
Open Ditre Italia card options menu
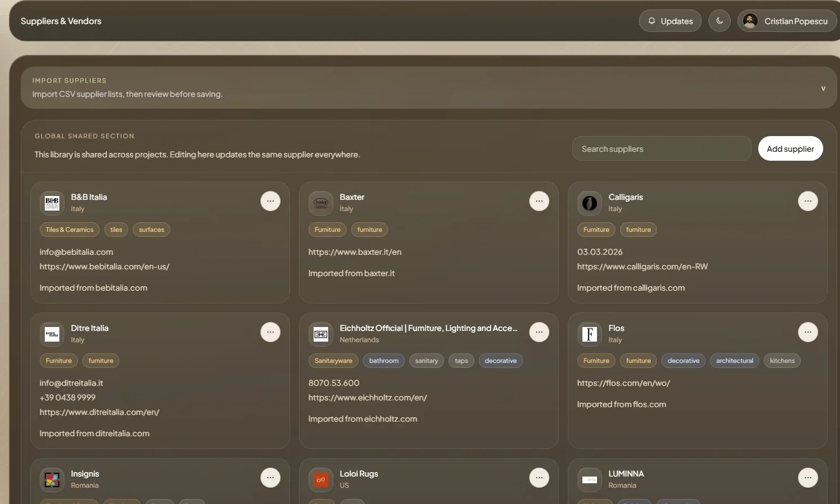coord(270,332)
